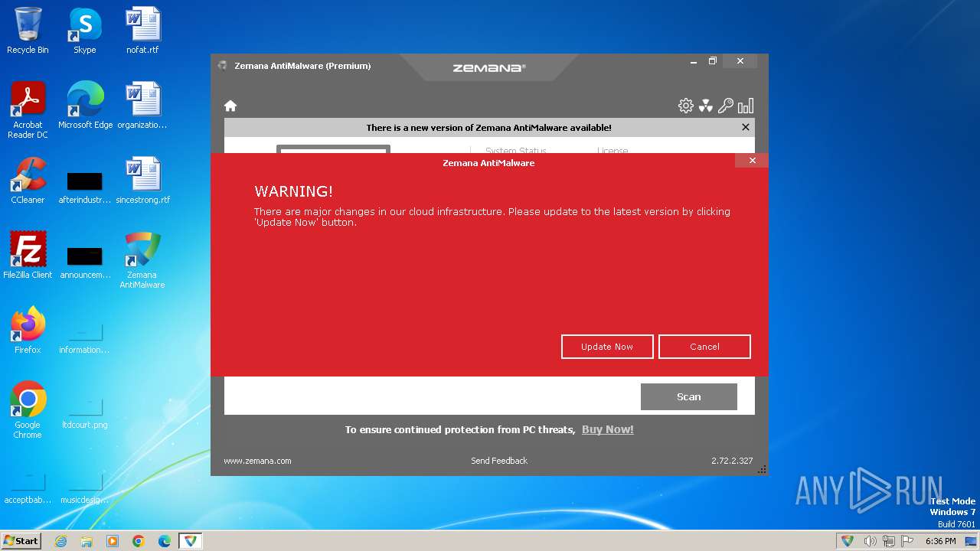Launch Microsoft Edge desktop shortcut
The image size is (980, 551).
coord(85,106)
